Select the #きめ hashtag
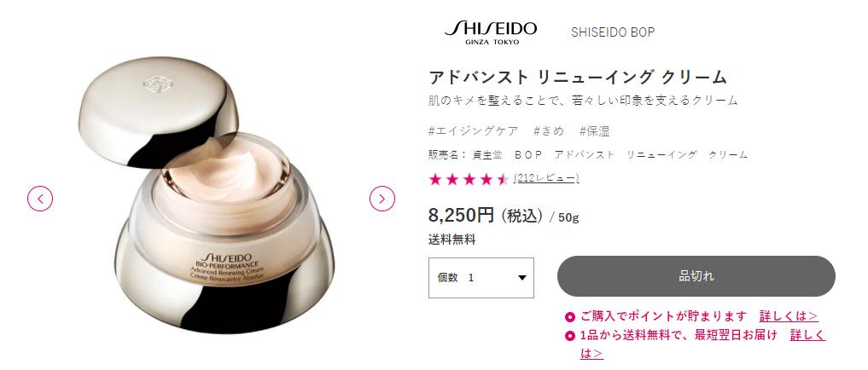 549,131
